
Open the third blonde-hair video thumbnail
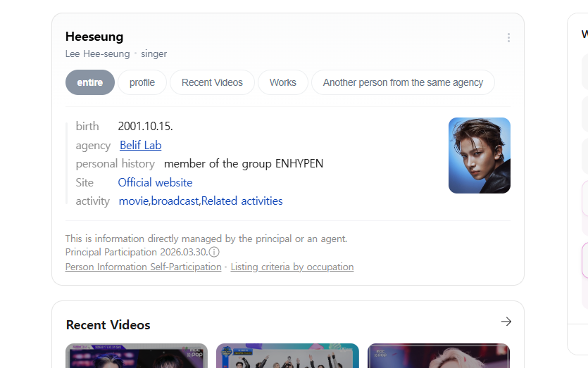click(x=439, y=355)
